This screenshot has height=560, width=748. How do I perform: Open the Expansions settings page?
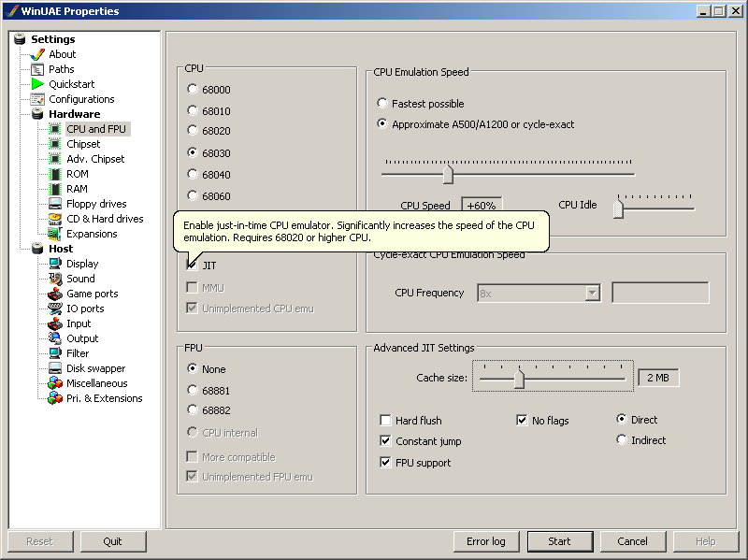click(x=92, y=234)
